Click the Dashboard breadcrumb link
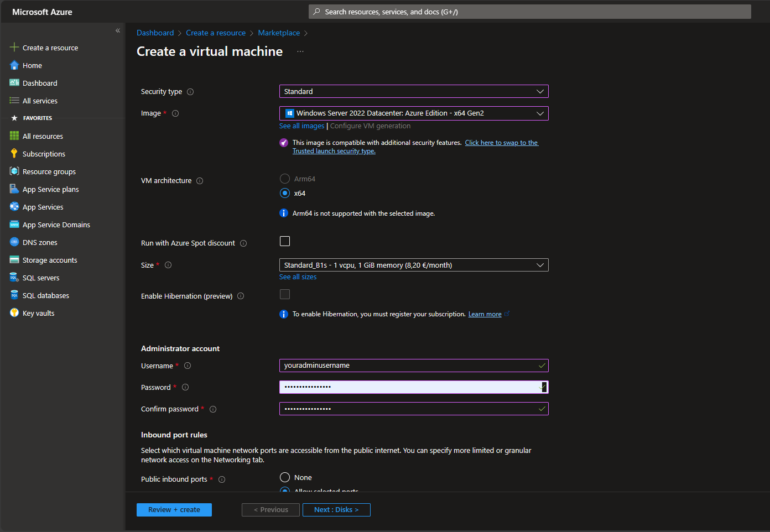Screen dimensions: 770x532 [155, 33]
